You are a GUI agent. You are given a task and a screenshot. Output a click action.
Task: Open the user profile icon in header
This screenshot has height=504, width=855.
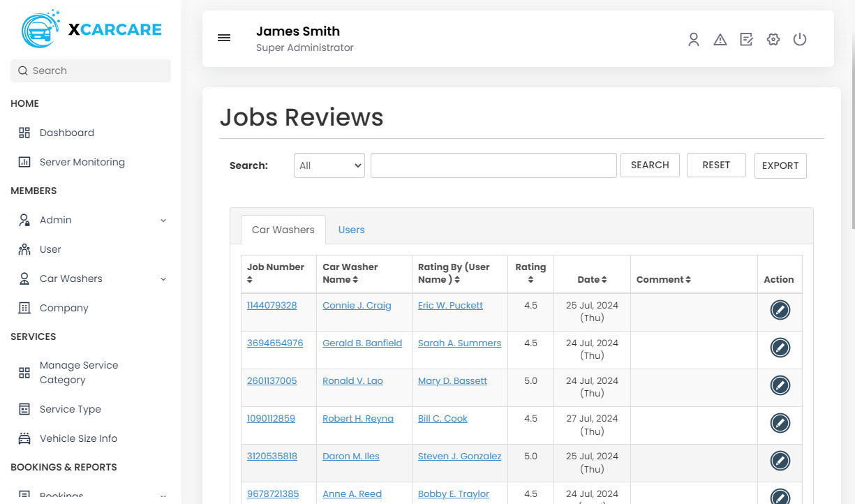coord(693,40)
